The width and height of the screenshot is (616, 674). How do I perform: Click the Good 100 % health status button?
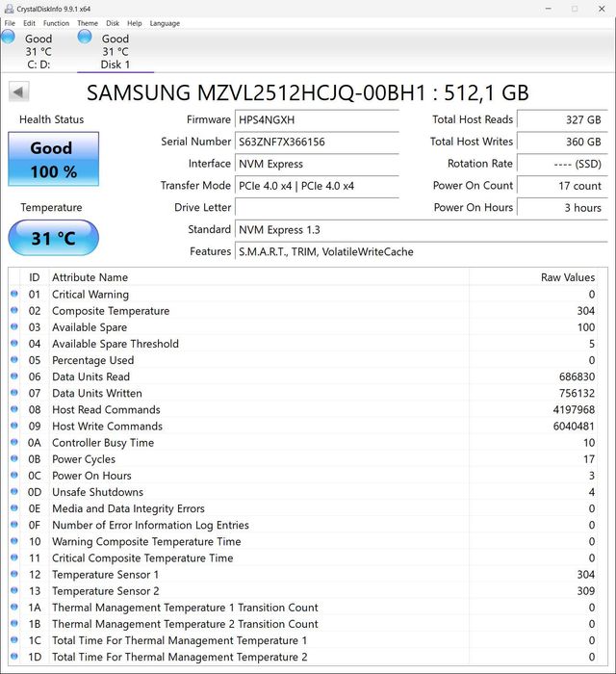point(53,159)
